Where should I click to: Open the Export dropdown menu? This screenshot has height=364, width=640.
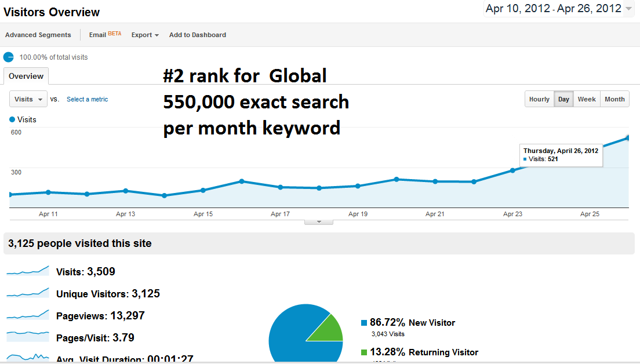pyautogui.click(x=145, y=35)
